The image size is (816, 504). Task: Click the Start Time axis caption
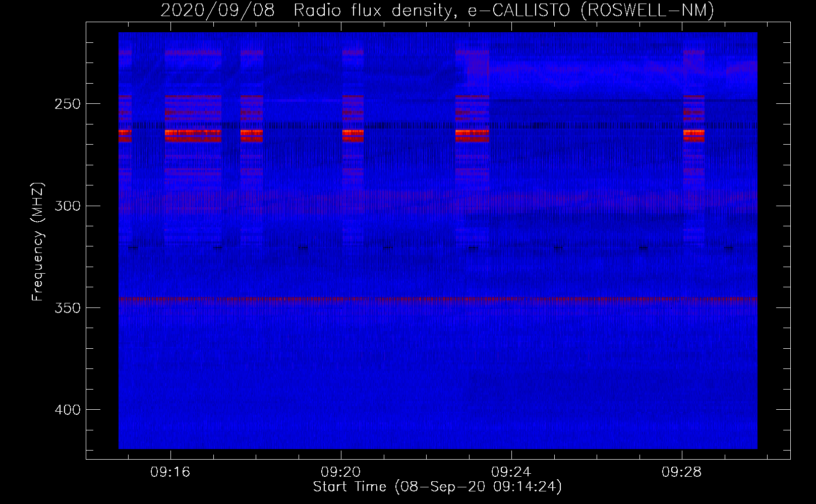(437, 487)
